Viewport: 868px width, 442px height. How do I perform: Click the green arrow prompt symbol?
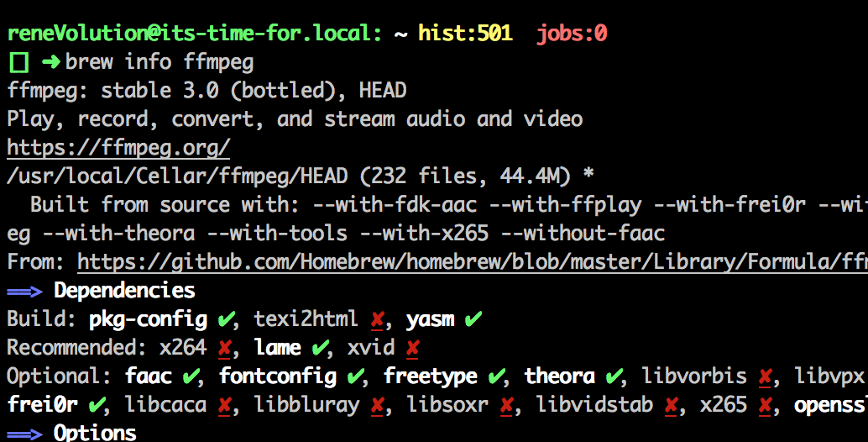click(51, 61)
